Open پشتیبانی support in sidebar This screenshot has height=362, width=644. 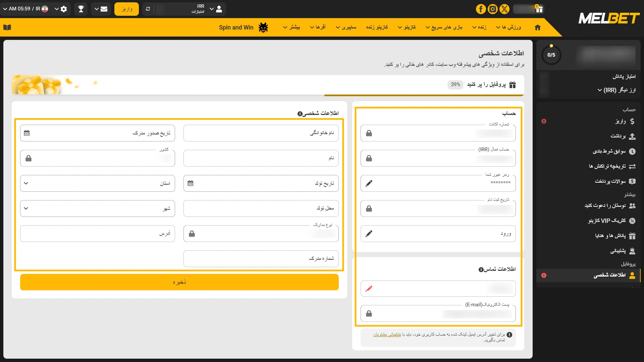[x=589, y=251]
